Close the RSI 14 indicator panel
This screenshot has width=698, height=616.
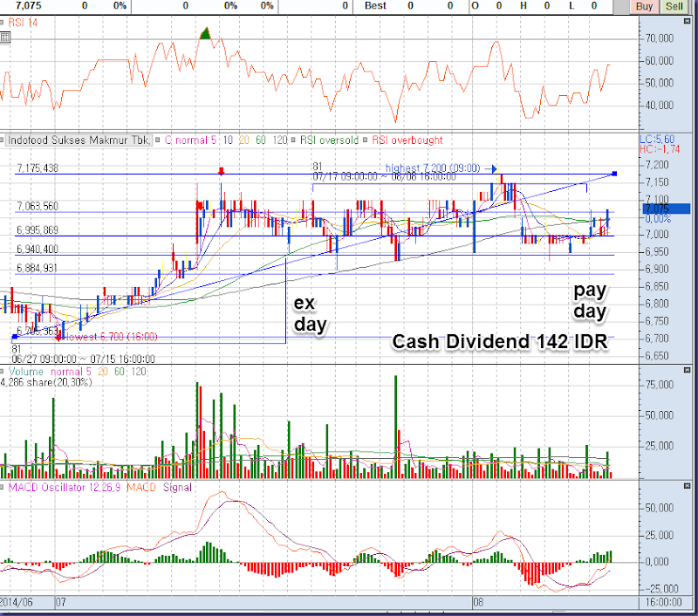point(687,21)
